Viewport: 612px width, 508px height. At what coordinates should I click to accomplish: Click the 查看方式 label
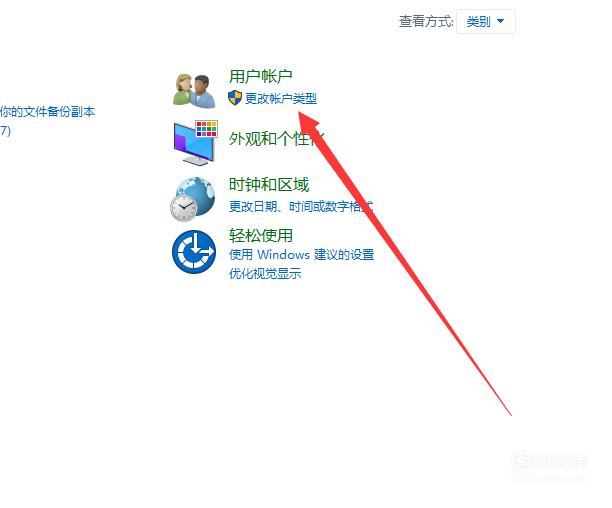point(426,21)
